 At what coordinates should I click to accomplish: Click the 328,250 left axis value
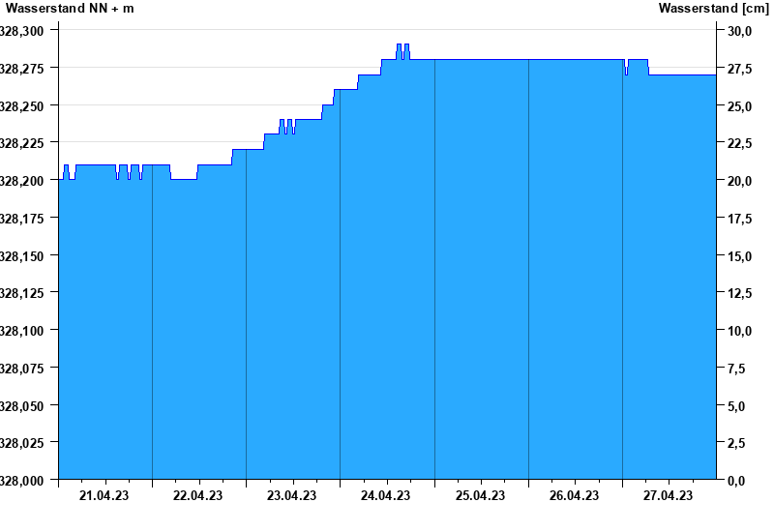click(x=21, y=106)
